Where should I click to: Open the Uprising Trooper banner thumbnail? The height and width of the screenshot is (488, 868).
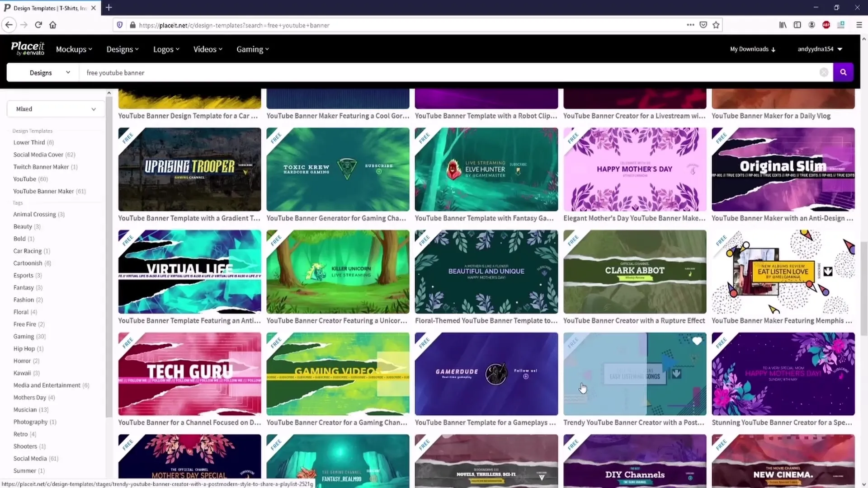189,169
